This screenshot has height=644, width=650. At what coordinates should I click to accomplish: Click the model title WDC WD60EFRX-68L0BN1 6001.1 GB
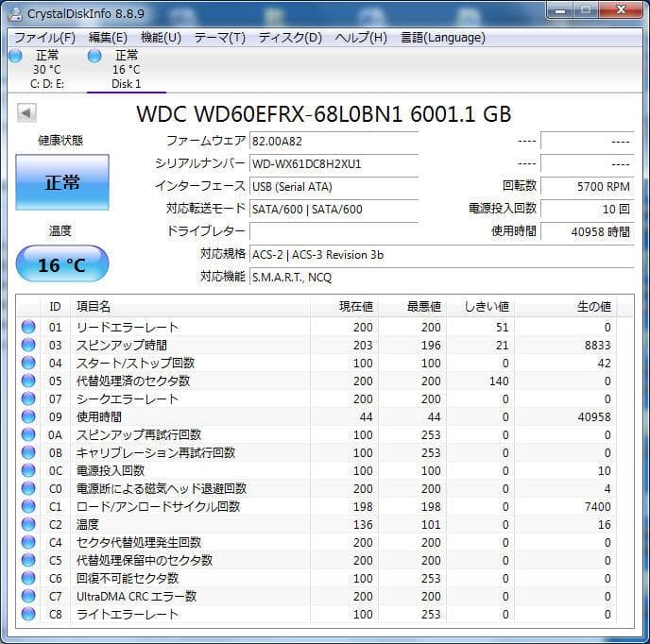coord(324,114)
